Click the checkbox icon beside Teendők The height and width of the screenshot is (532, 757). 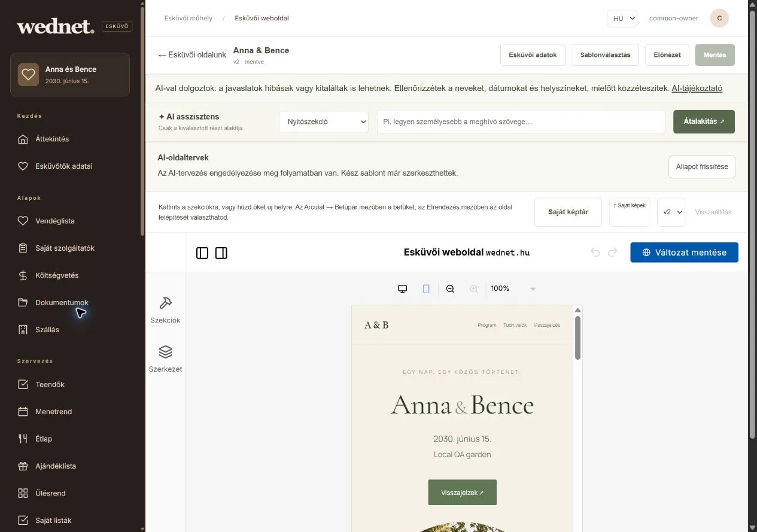coord(23,385)
